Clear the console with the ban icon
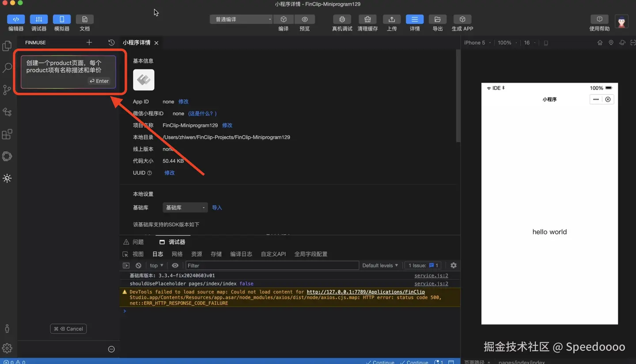The width and height of the screenshot is (636, 364). 139,265
